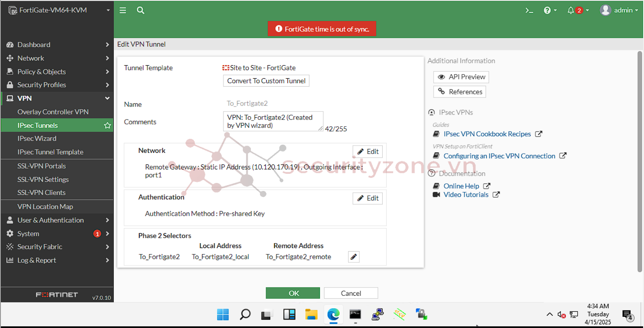The height and width of the screenshot is (328, 644).
Task: Click the System gear icon
Action: click(10, 234)
